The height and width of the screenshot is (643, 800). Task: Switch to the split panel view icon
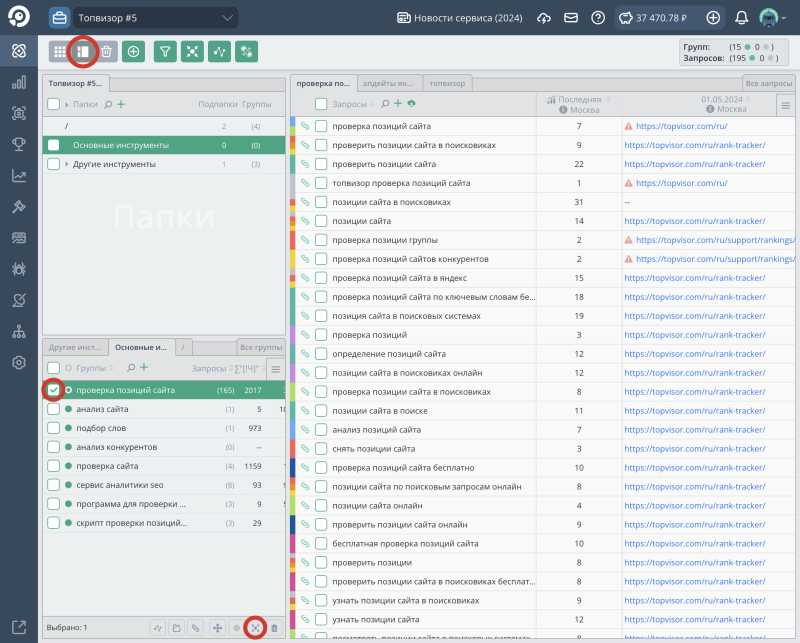[83, 51]
